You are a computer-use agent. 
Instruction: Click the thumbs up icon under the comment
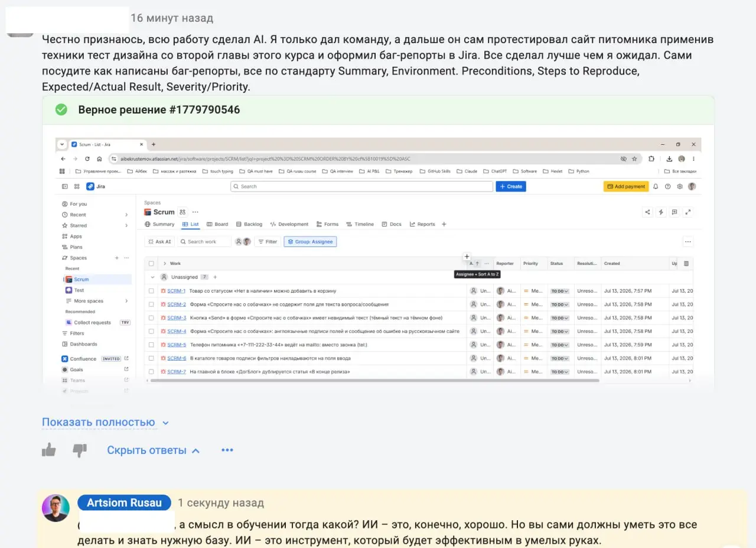pyautogui.click(x=49, y=450)
